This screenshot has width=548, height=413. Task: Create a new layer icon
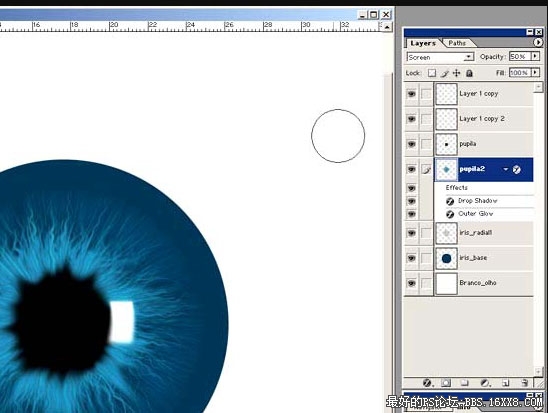point(505,383)
